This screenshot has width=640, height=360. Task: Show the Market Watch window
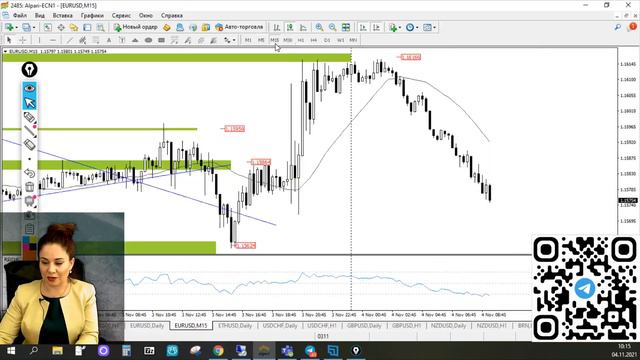click(47, 27)
